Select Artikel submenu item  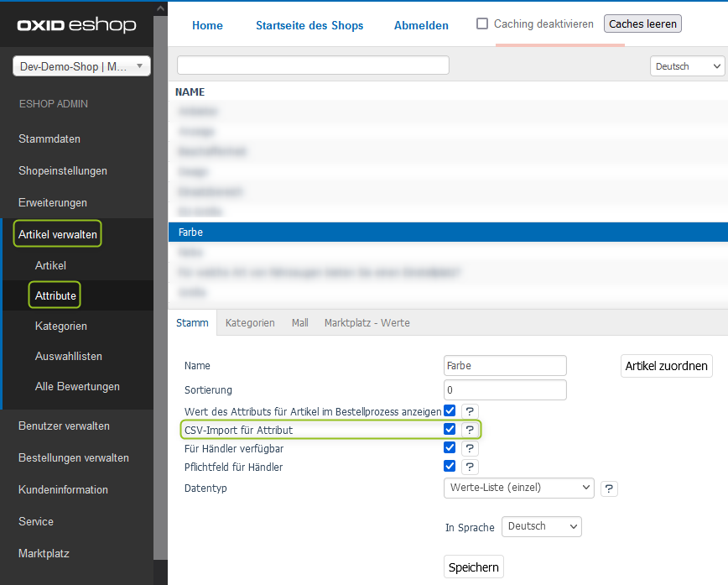coord(50,265)
